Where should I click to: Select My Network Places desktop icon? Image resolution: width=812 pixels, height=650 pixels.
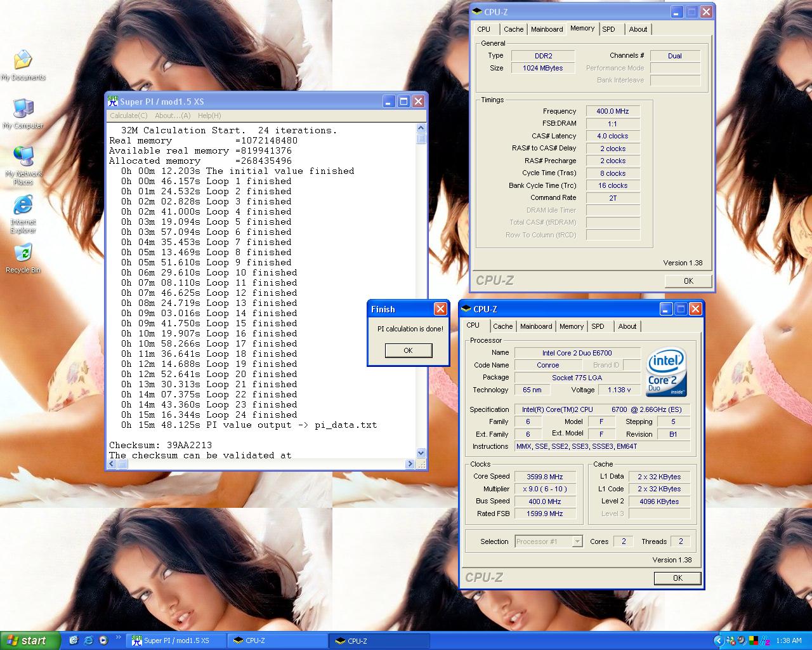23,165
